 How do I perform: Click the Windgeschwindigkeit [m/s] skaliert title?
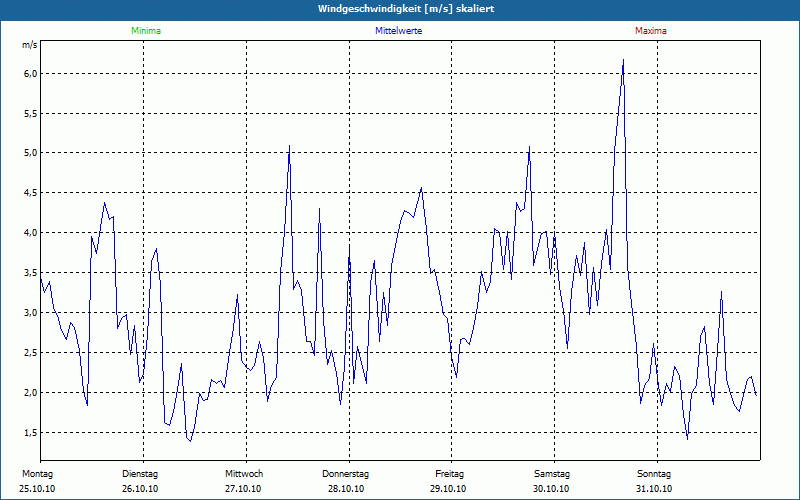tap(406, 9)
